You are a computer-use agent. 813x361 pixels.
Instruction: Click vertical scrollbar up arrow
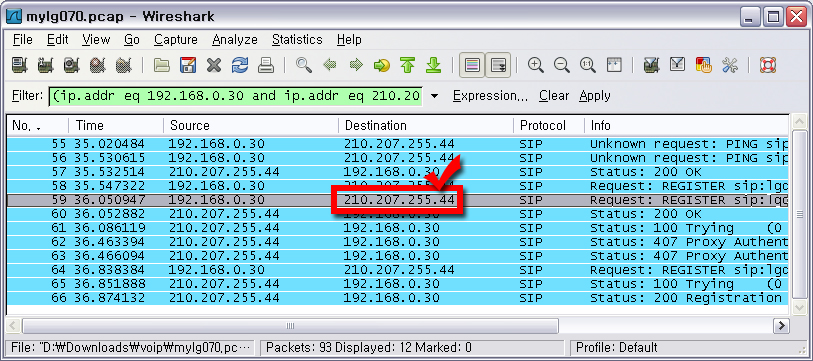(799, 123)
